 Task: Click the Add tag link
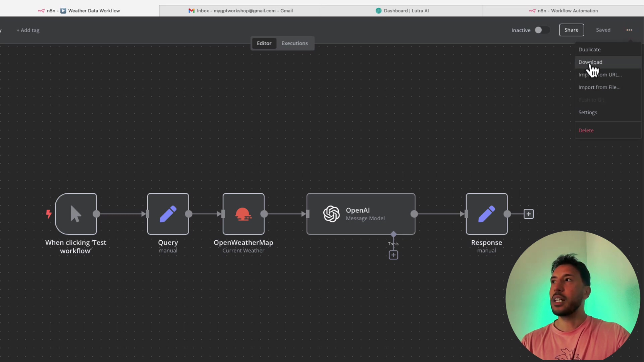click(28, 30)
